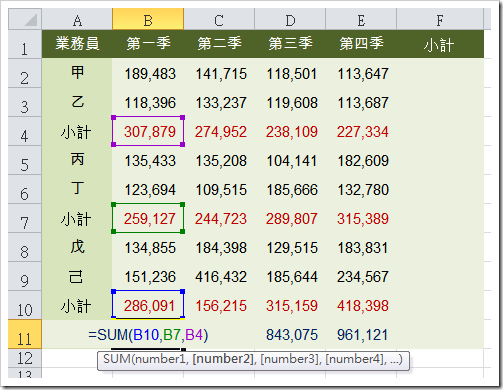Click subtotal cell 418,398

(361, 305)
